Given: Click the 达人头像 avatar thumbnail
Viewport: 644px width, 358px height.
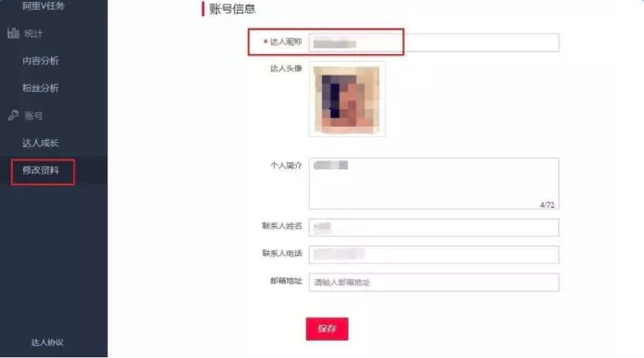Looking at the screenshot, I should click(347, 99).
